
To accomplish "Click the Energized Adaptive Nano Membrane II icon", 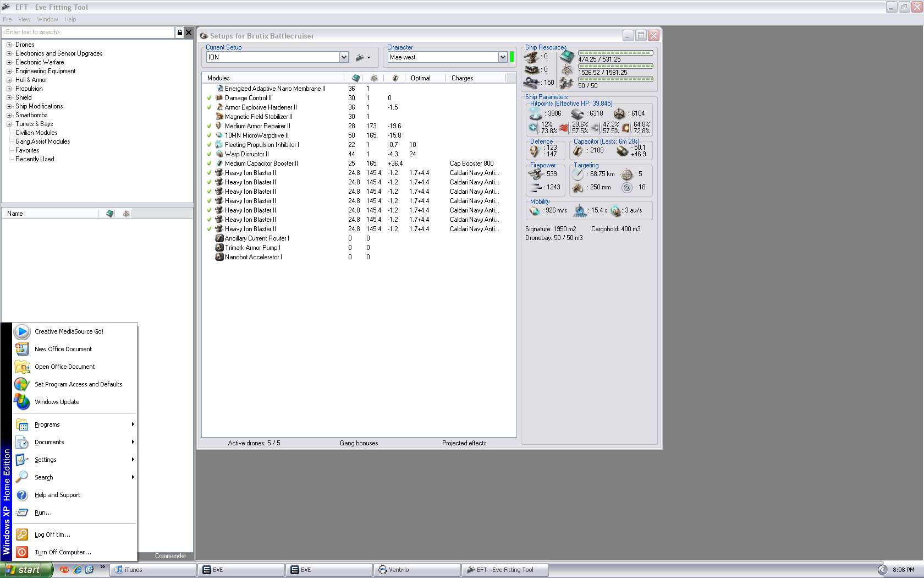I will coord(219,89).
